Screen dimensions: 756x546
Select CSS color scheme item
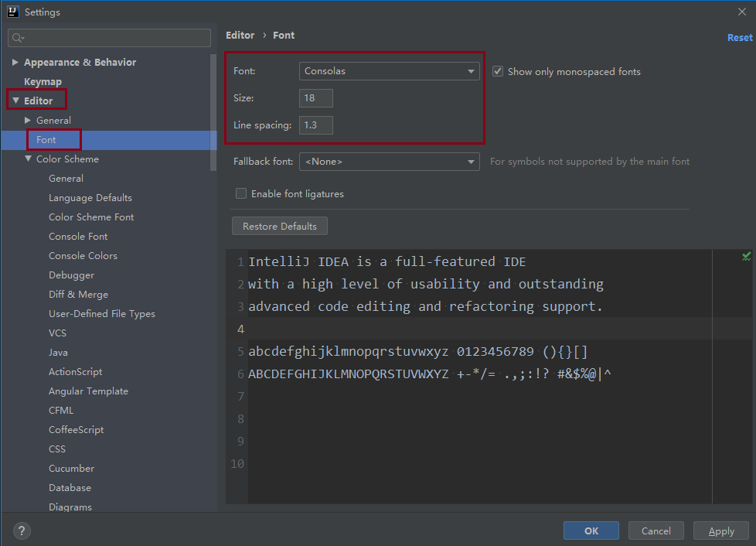coord(57,449)
